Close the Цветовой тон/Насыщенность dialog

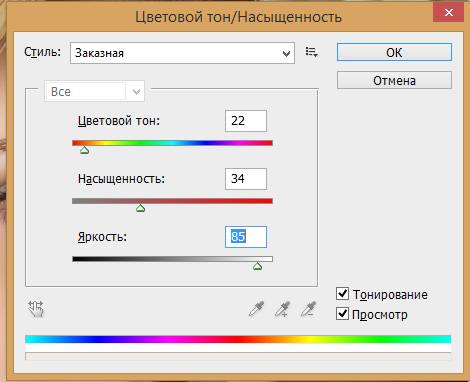coord(449,13)
